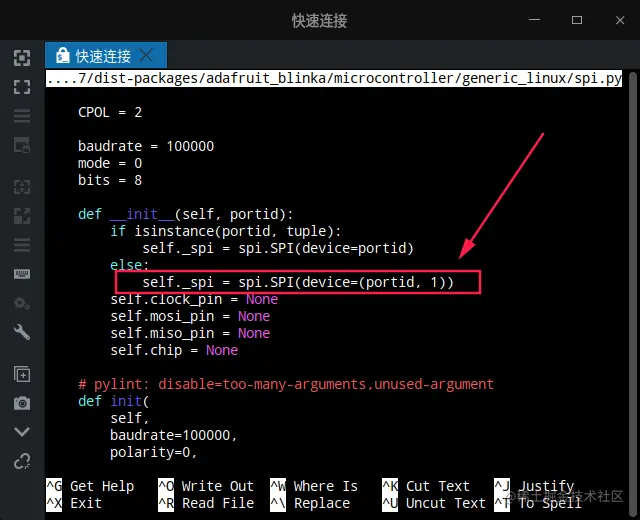Image resolution: width=640 pixels, height=520 pixels.
Task: Open the virtual keyboard icon in sidebar
Action: click(22, 274)
